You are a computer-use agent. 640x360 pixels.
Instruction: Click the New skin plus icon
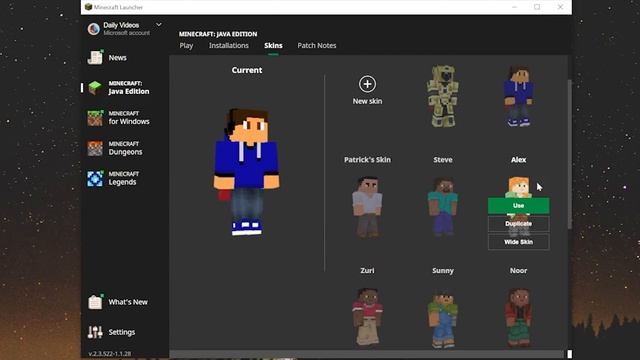coord(367,84)
